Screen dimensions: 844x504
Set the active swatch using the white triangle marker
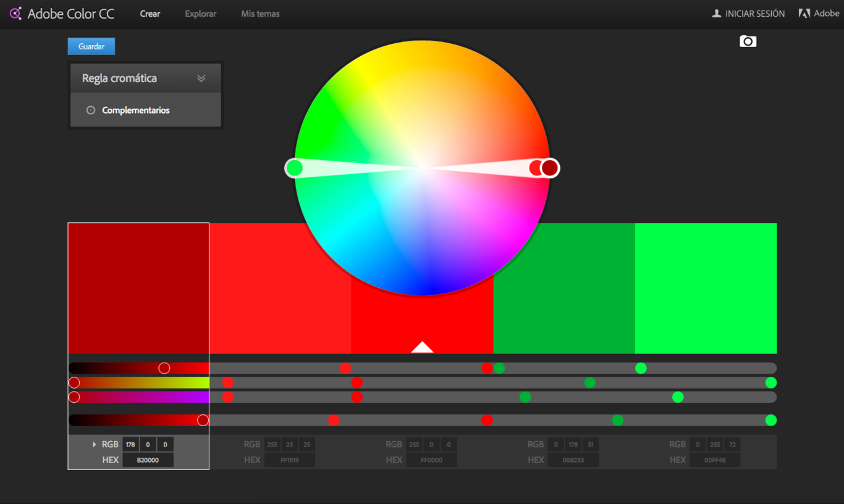click(x=422, y=347)
